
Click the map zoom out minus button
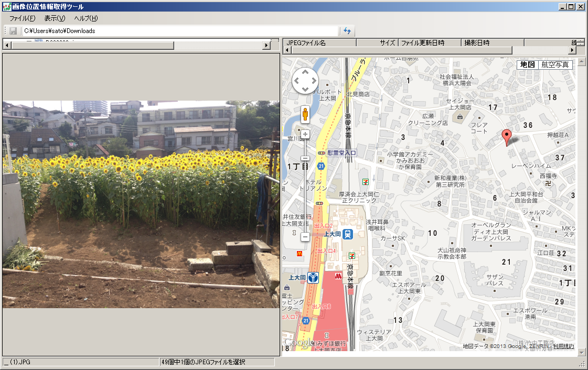click(x=305, y=237)
